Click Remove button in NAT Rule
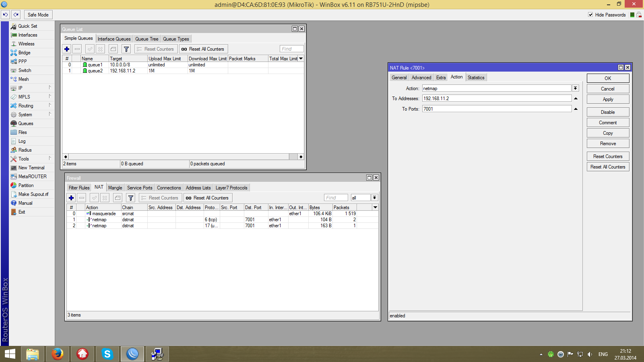Image resolution: width=644 pixels, height=362 pixels. pos(608,144)
